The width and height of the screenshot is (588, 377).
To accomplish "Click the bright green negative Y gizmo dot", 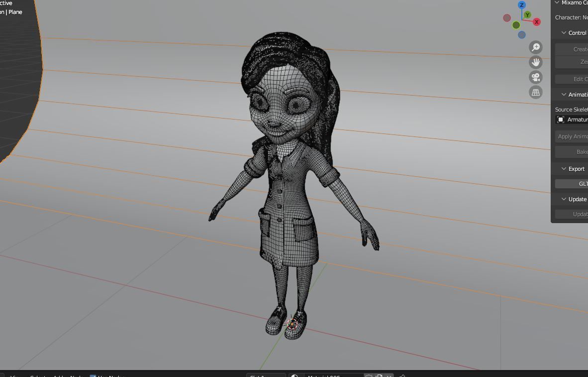I will coord(516,25).
